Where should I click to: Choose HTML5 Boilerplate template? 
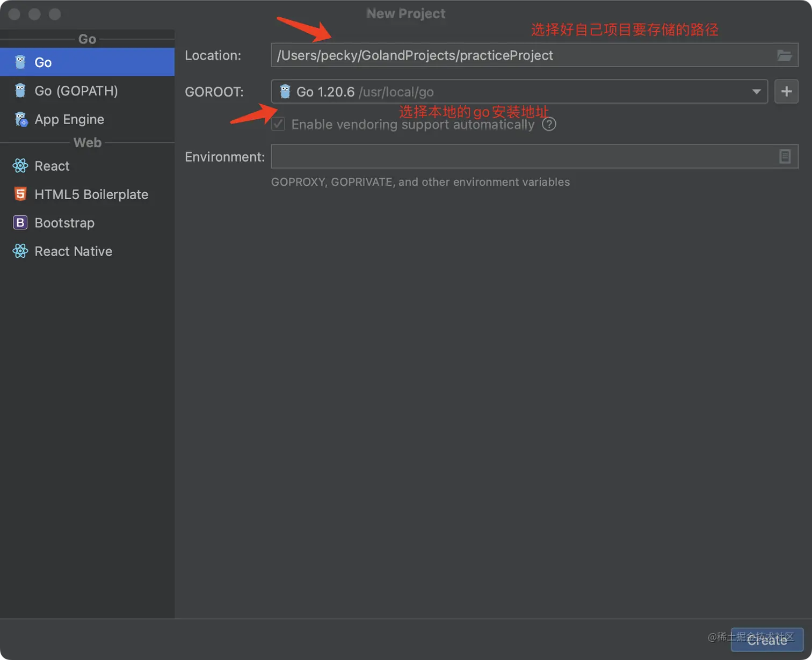pos(87,194)
